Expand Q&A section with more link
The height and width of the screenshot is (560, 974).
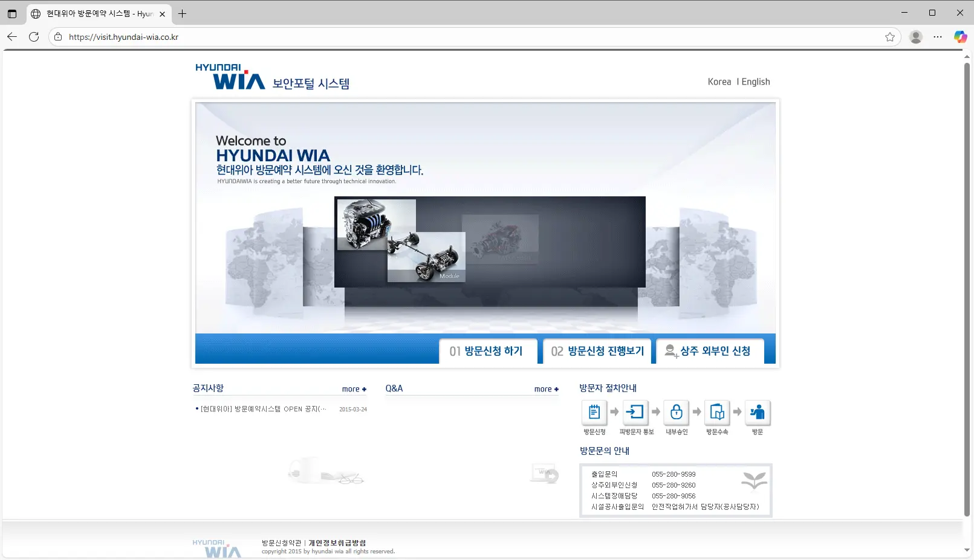tap(546, 389)
